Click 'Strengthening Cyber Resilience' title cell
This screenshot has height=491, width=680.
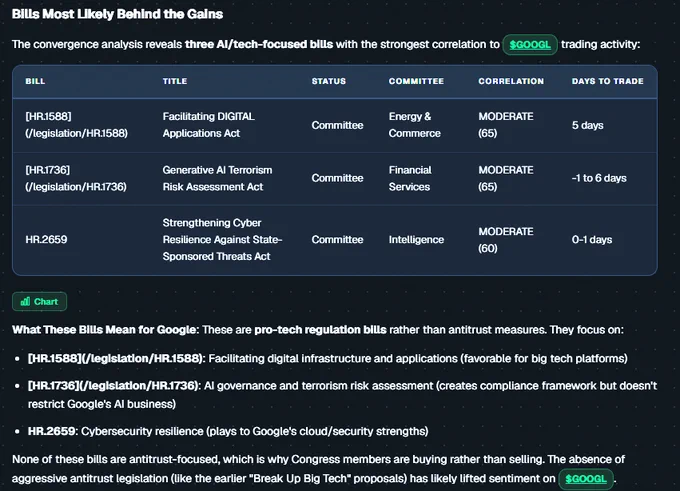click(x=222, y=239)
